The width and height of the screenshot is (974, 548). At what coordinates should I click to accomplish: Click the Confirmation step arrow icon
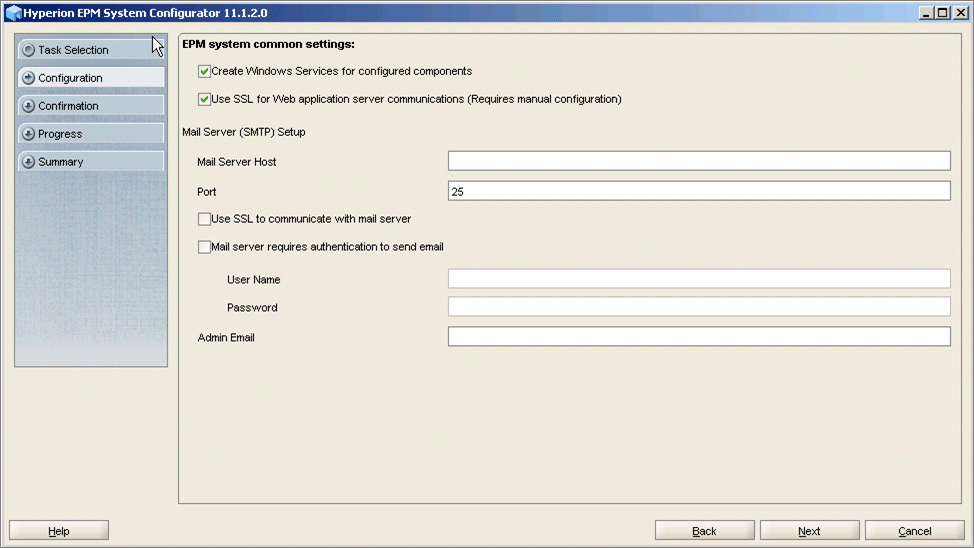point(29,106)
